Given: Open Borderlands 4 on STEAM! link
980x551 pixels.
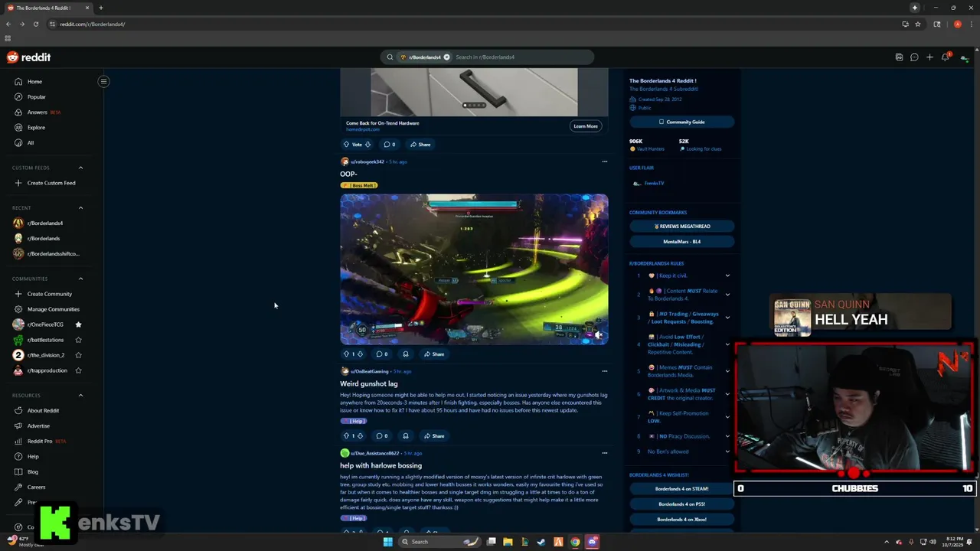Looking at the screenshot, I should 681,489.
